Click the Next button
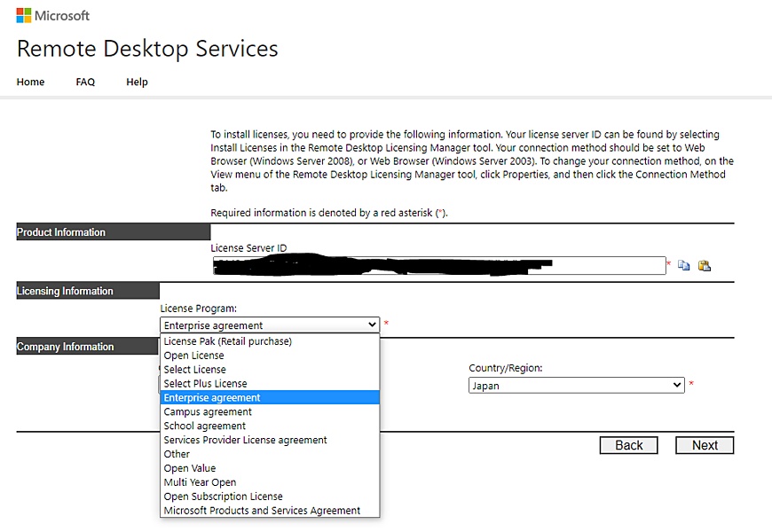This screenshot has height=532, width=772. [x=705, y=445]
